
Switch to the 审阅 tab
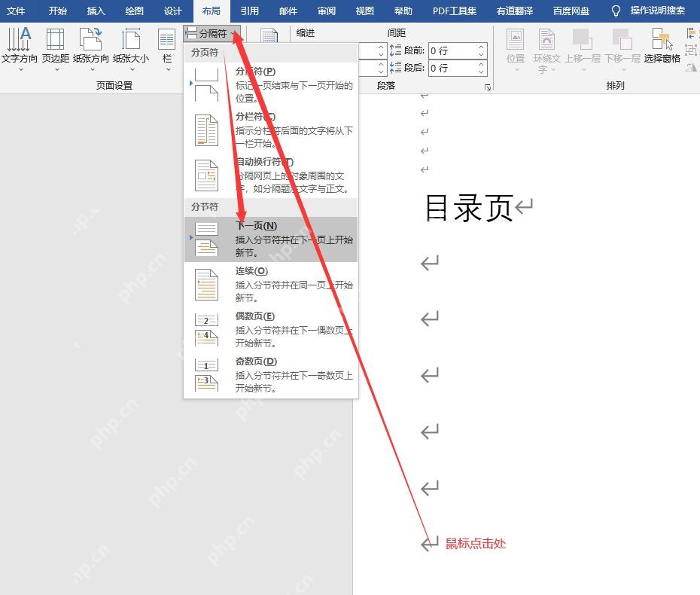coord(327,11)
